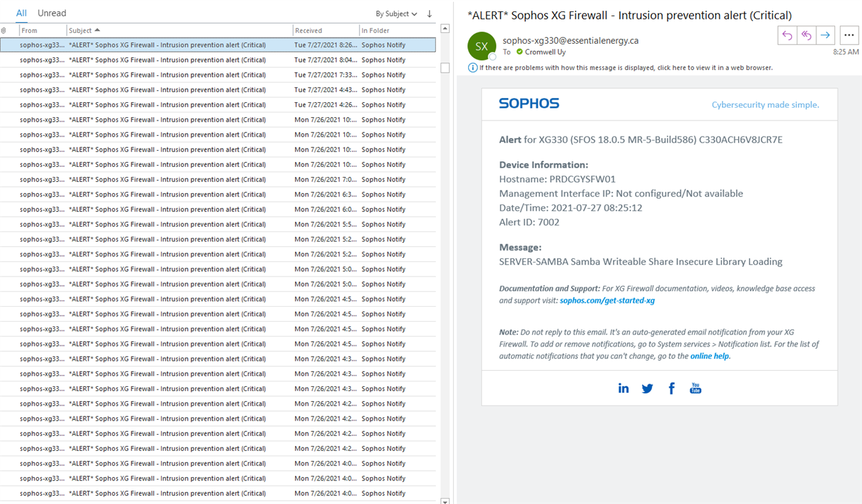Click 'Management Interface IP' line
The height and width of the screenshot is (504, 862).
coord(621,193)
